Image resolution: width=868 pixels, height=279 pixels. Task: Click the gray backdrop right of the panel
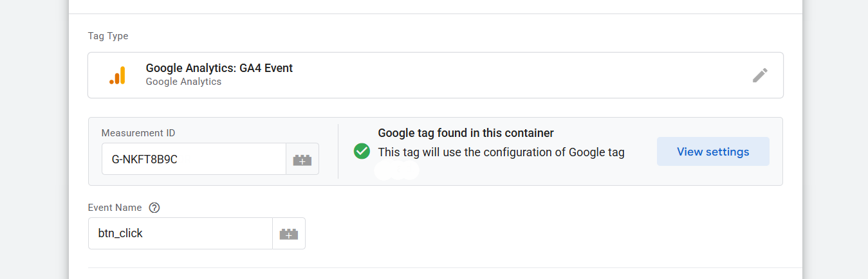(x=836, y=141)
